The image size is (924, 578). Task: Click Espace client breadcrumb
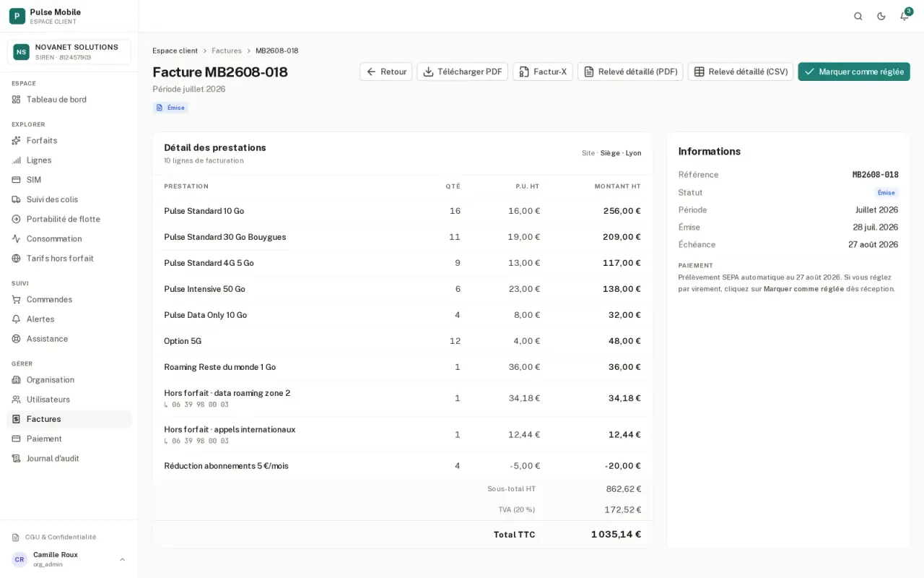pos(175,51)
